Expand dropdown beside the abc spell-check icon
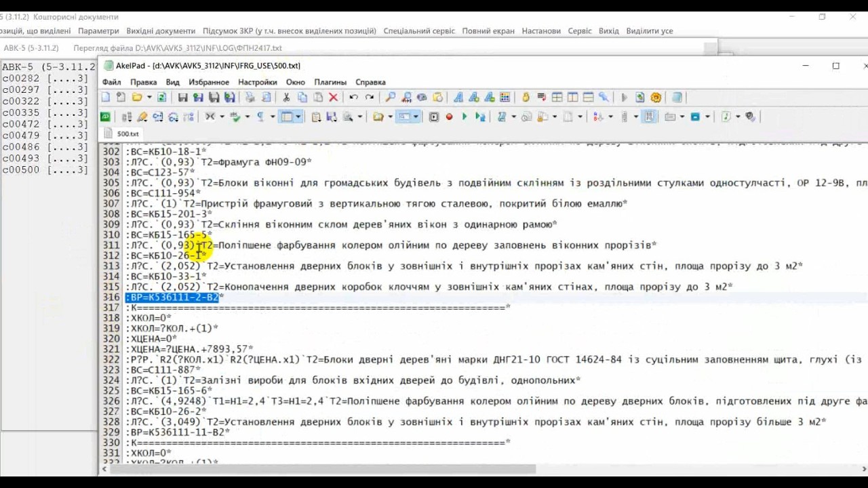 coord(247,117)
